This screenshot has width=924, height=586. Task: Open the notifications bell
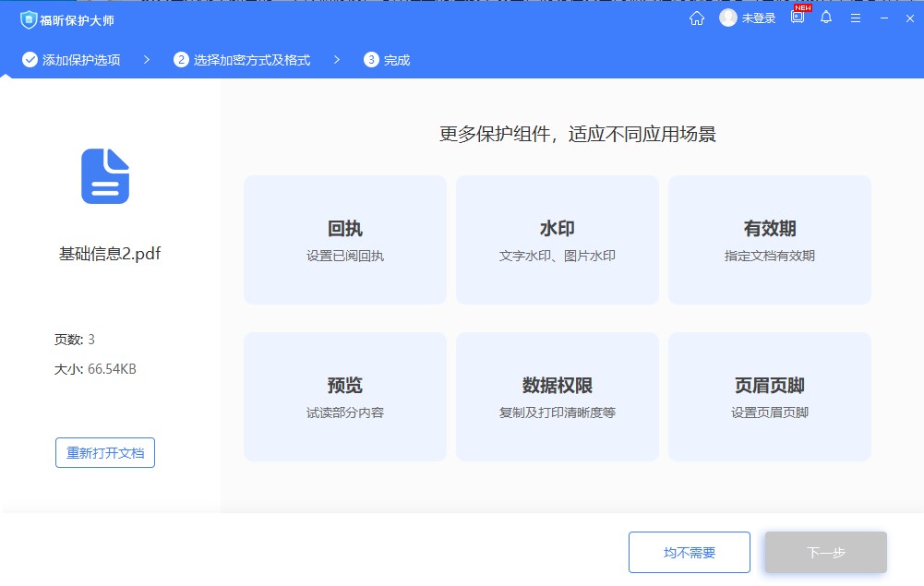(826, 18)
